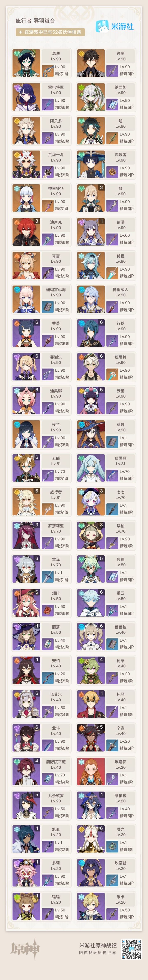Open 温迪's bow weapon icon
Viewport: 148px width, 980px height.
[47, 70]
